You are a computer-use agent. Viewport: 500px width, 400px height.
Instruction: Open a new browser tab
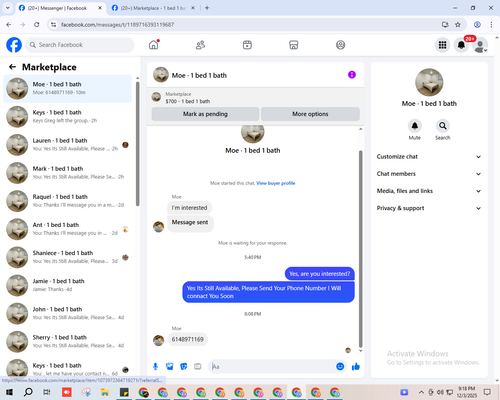[207, 8]
